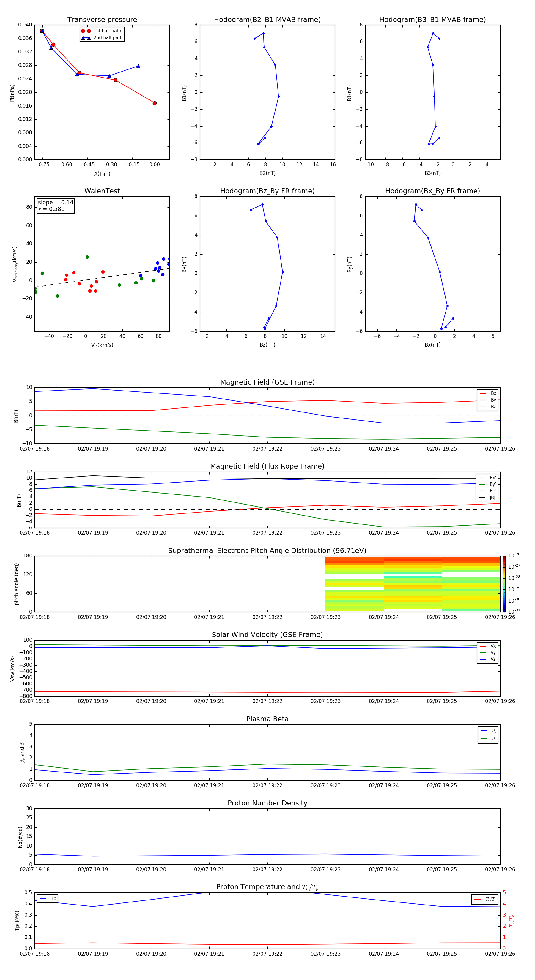Click the 'B2(nT)' x-axis label
This screenshot has width=535, height=980.
pos(267,173)
